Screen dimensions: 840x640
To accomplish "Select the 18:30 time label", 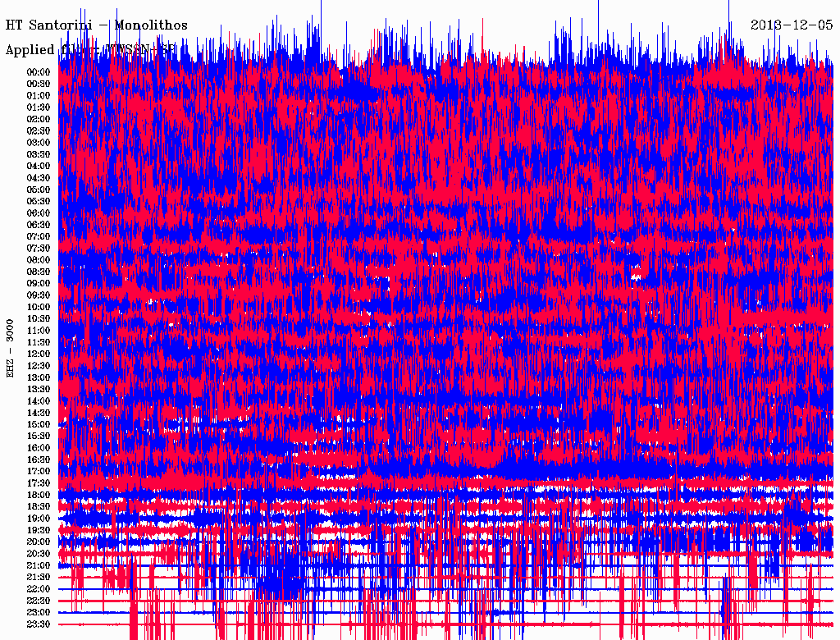I will coord(39,506).
